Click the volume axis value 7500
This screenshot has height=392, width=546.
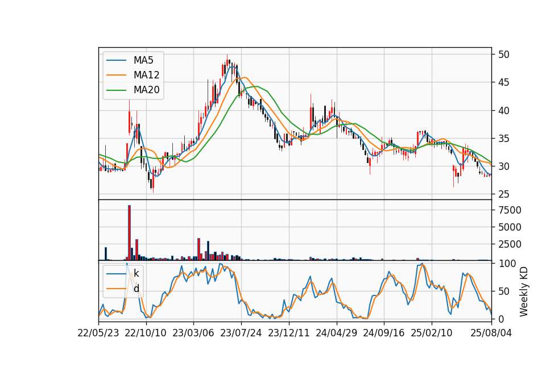[510, 210]
